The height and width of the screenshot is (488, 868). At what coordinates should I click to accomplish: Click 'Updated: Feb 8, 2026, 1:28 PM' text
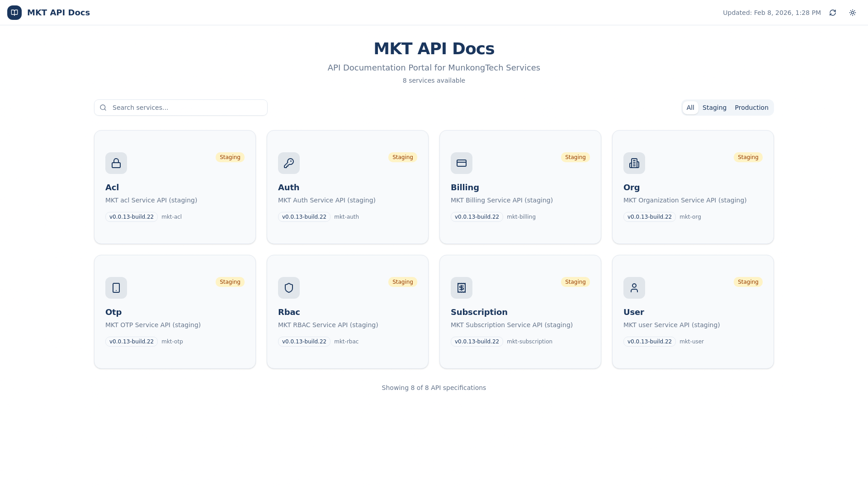pos(772,13)
